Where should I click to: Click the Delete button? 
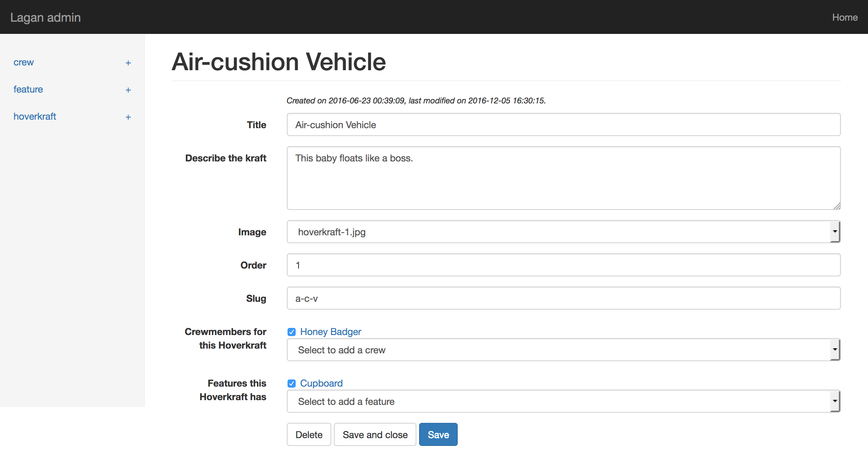coord(309,434)
